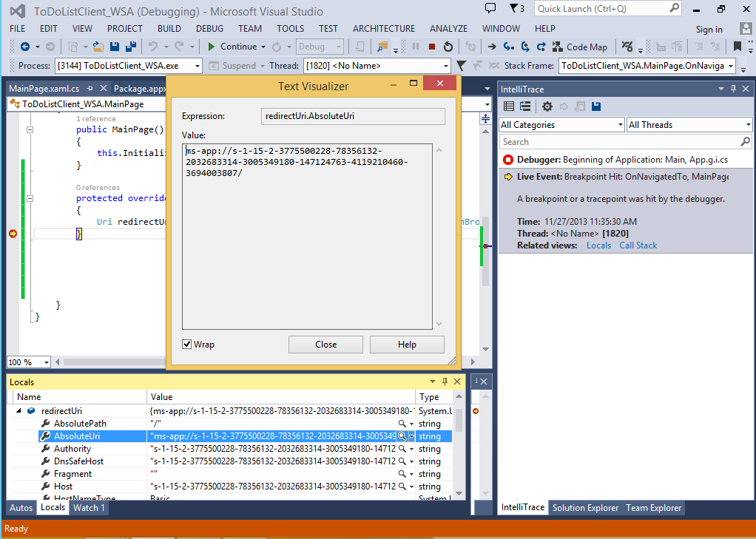Toggle the Wrap checkbox

[x=188, y=345]
